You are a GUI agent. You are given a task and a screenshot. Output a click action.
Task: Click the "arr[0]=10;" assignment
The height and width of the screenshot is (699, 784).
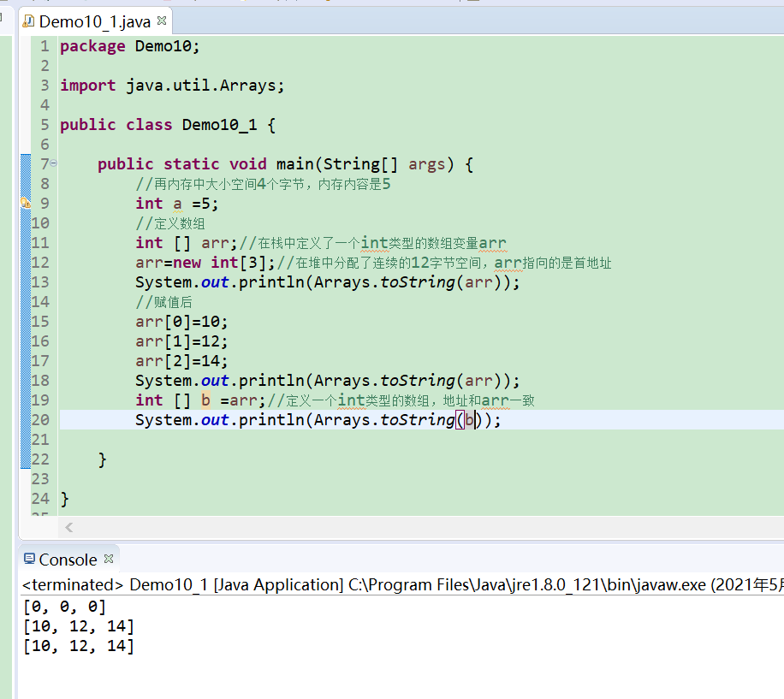[x=181, y=322]
